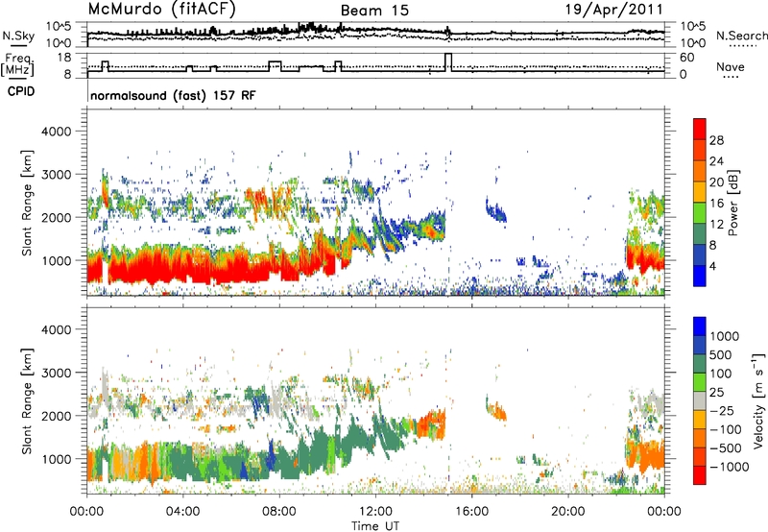Select the 3000 tick in velocity panel
Image resolution: width=768 pixels, height=532 pixels.
click(57, 373)
